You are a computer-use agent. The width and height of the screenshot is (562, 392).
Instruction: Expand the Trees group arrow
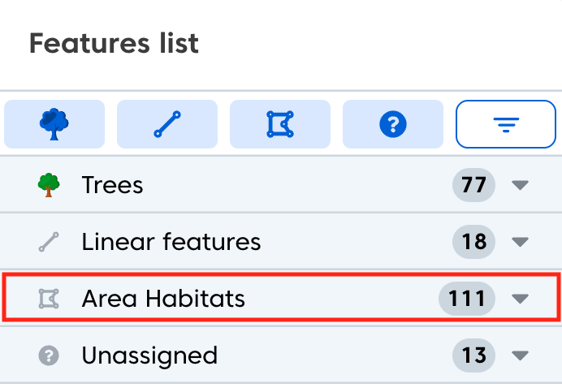pos(521,185)
